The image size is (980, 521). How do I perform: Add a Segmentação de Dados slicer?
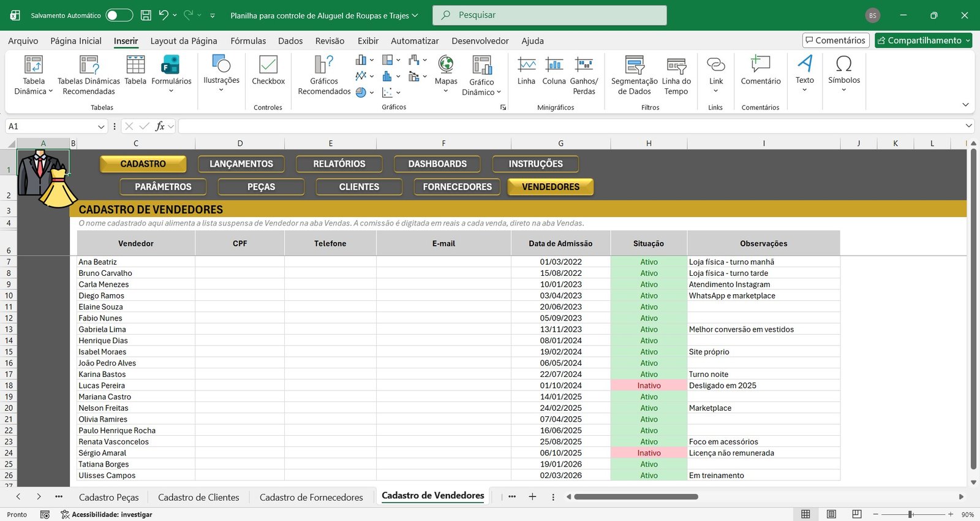point(634,75)
